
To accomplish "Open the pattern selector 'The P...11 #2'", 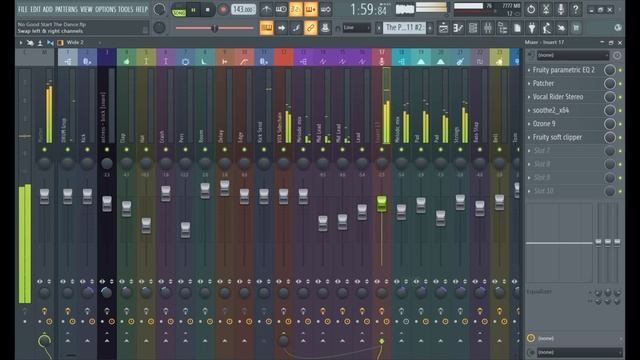I will coord(405,28).
